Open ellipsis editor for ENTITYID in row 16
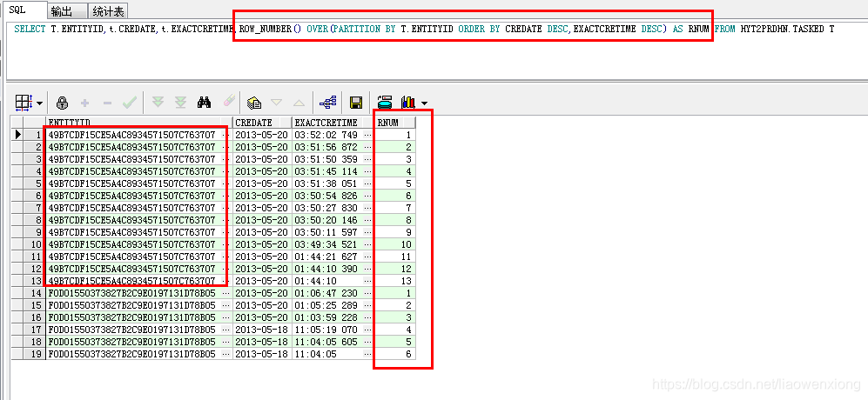 tap(225, 317)
